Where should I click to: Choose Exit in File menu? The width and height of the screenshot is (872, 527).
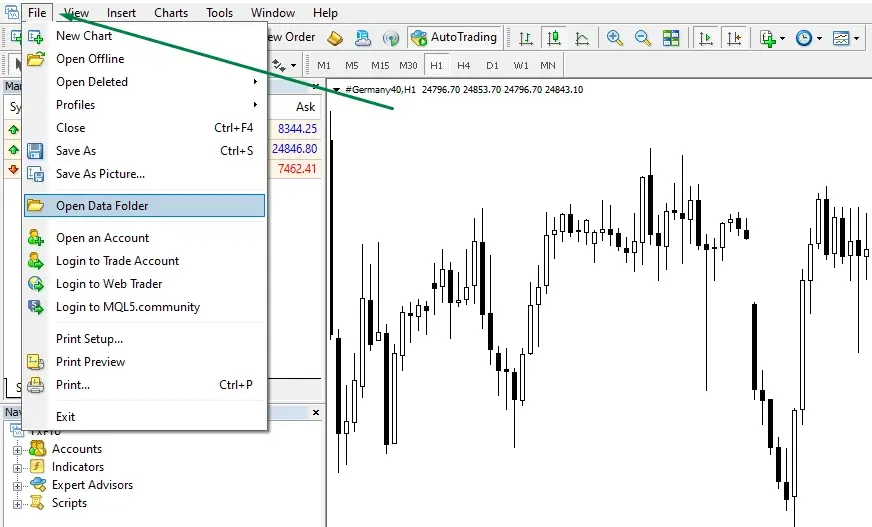145,417
